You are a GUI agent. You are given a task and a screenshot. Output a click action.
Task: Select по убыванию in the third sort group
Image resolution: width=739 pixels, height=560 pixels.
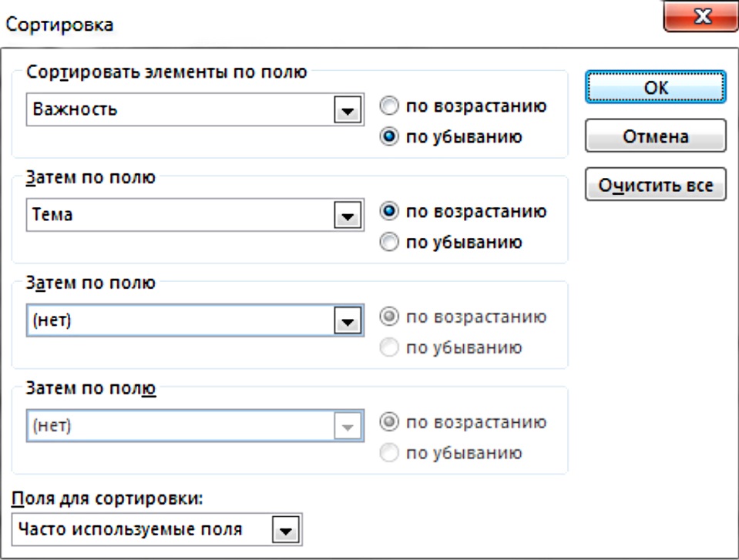point(390,347)
